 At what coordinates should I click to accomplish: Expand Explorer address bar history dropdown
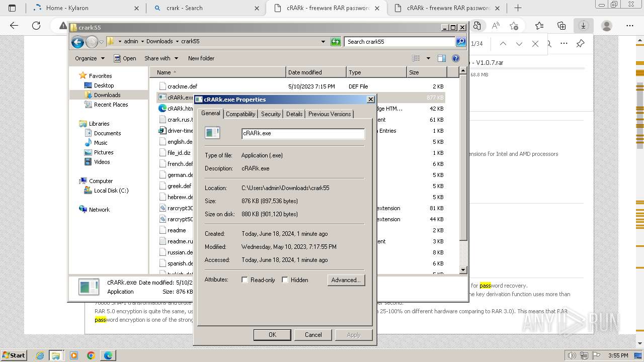click(x=323, y=42)
